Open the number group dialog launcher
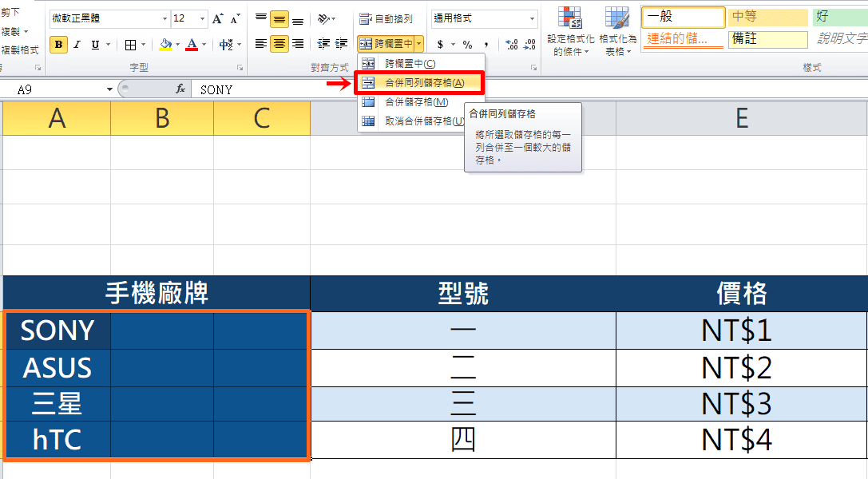 tap(533, 68)
